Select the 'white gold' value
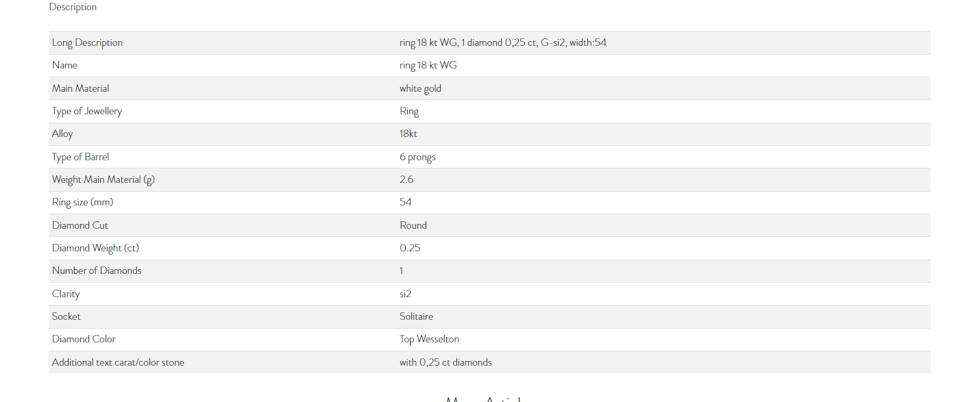Viewport: 980px width, 402px height. coord(420,88)
